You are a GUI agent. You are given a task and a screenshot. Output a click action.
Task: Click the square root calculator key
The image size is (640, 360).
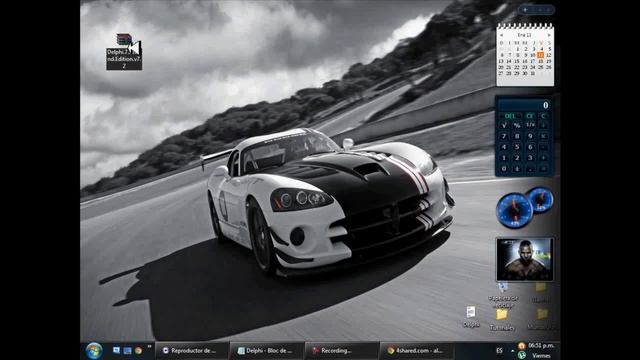point(504,125)
